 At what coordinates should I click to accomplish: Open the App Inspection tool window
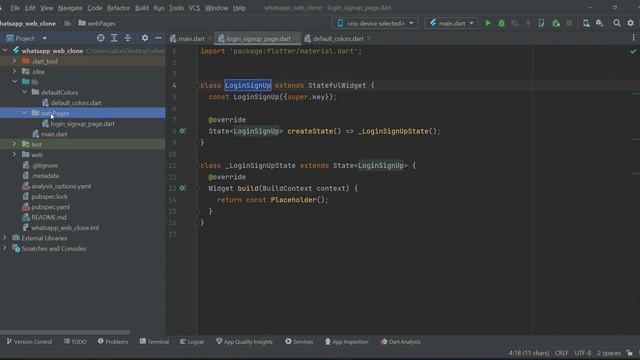click(346, 342)
